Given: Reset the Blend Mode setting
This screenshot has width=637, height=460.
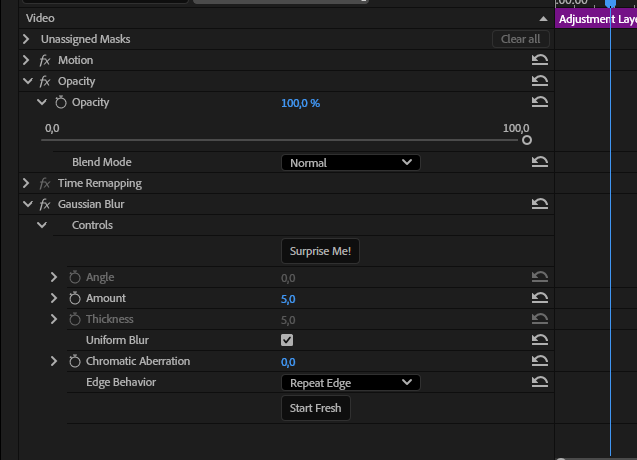Looking at the screenshot, I should (x=540, y=162).
